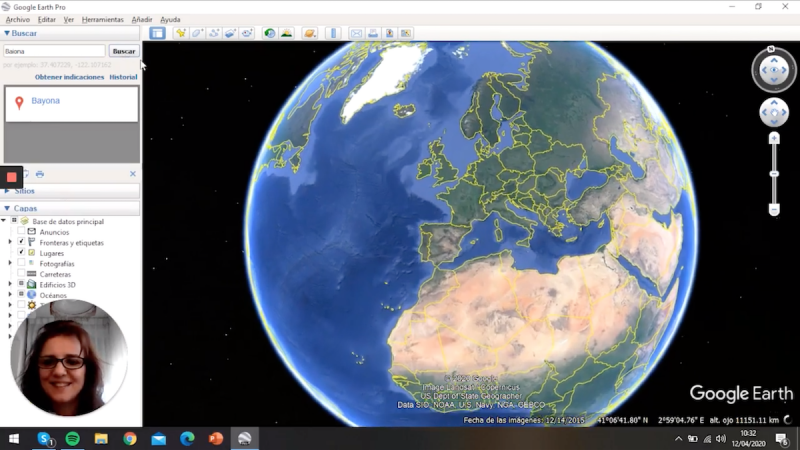Collapse the Capas panel
Viewport: 800px width, 450px height.
pos(7,208)
